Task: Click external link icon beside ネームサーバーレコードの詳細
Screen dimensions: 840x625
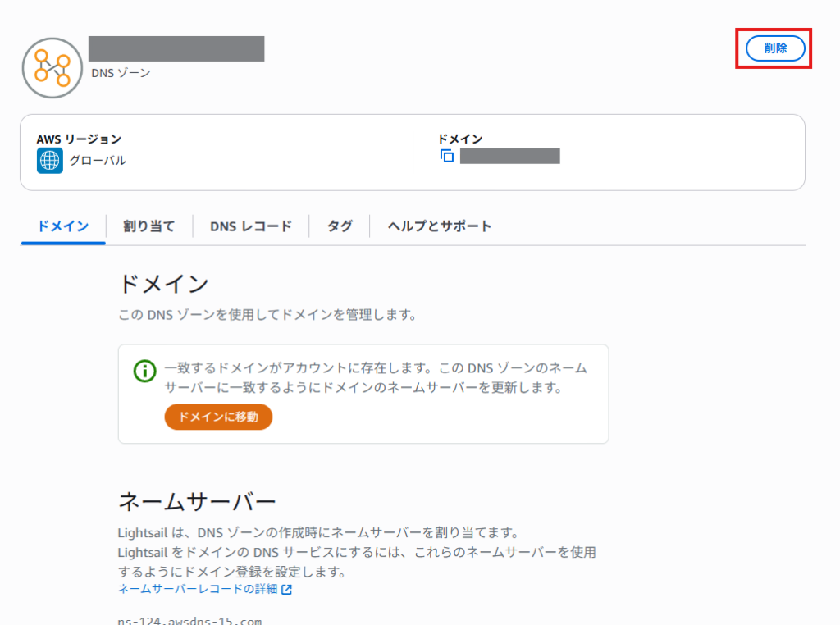Action: [286, 589]
